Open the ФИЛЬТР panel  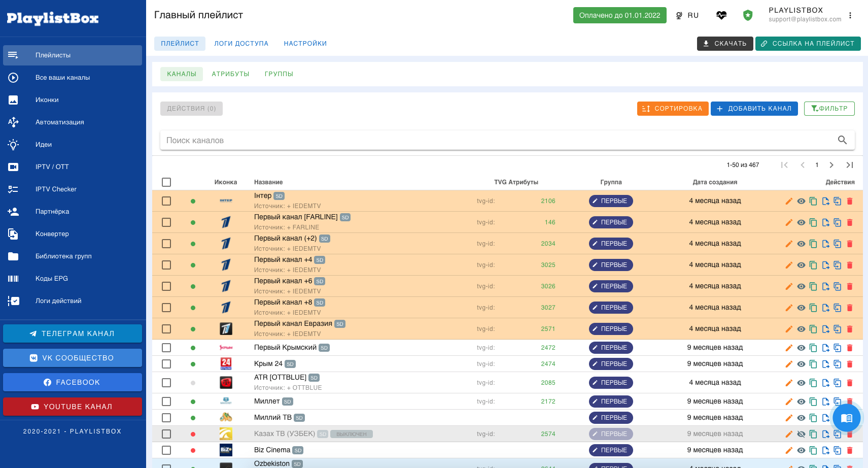(829, 109)
